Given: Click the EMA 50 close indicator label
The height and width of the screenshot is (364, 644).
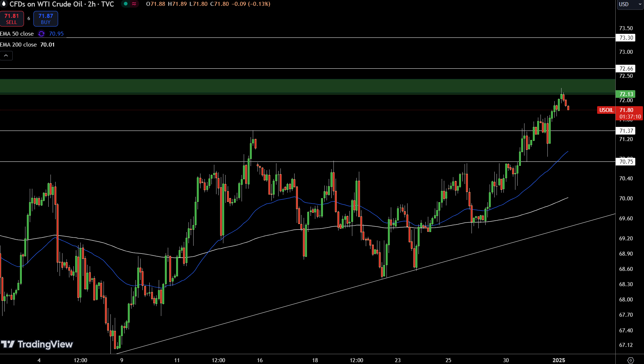Looking at the screenshot, I should coord(17,34).
